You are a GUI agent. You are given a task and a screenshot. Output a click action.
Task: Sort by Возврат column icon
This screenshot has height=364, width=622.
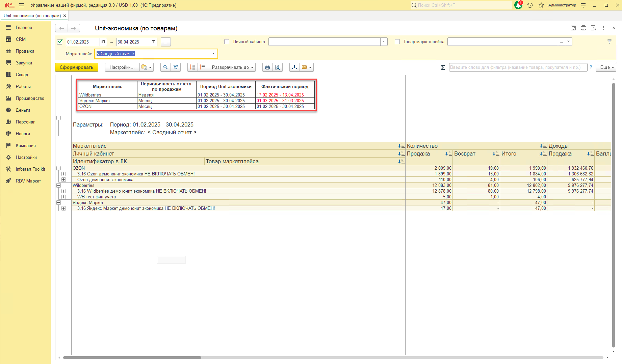click(496, 153)
